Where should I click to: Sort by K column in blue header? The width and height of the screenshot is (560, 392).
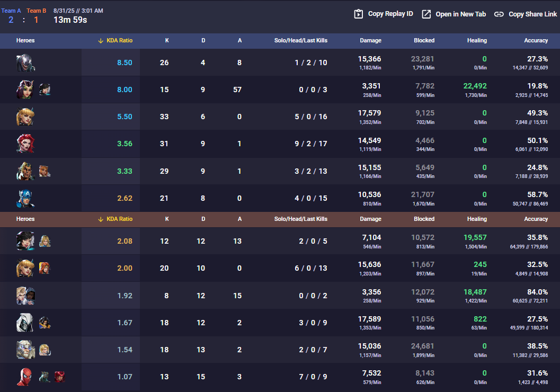[x=167, y=40]
